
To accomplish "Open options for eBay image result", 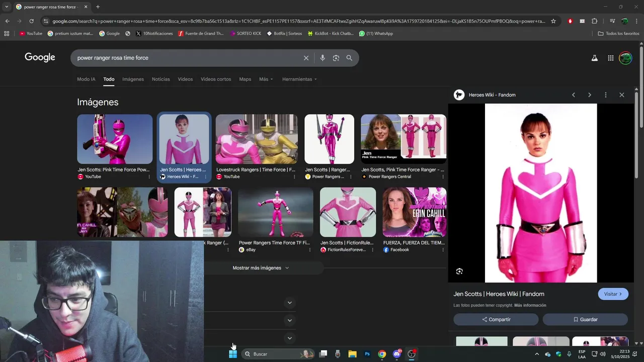I will point(309,250).
